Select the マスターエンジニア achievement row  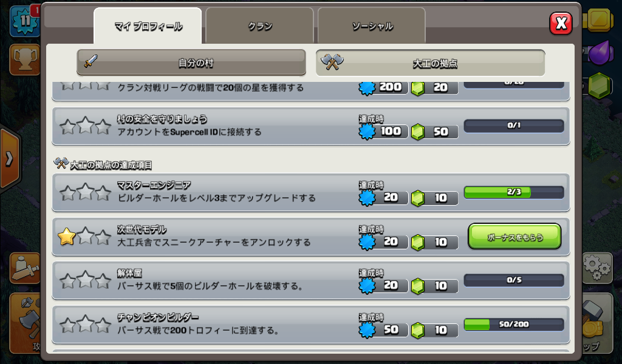coord(311,192)
